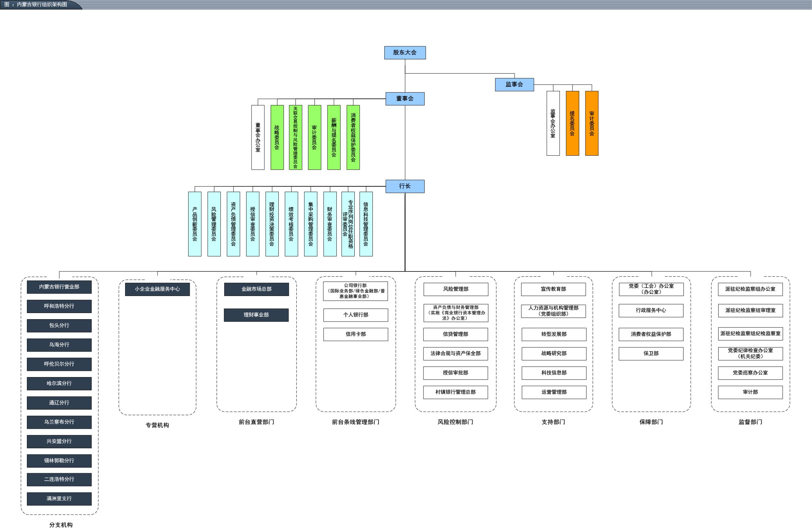Click the 宣传教育部 box

click(x=553, y=289)
